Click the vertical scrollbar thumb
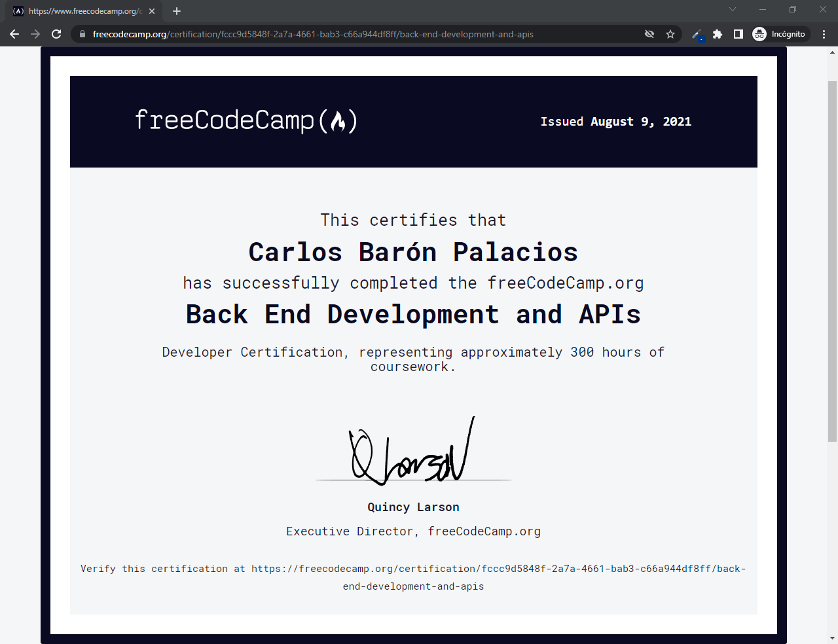The image size is (838, 644). pyautogui.click(x=832, y=262)
